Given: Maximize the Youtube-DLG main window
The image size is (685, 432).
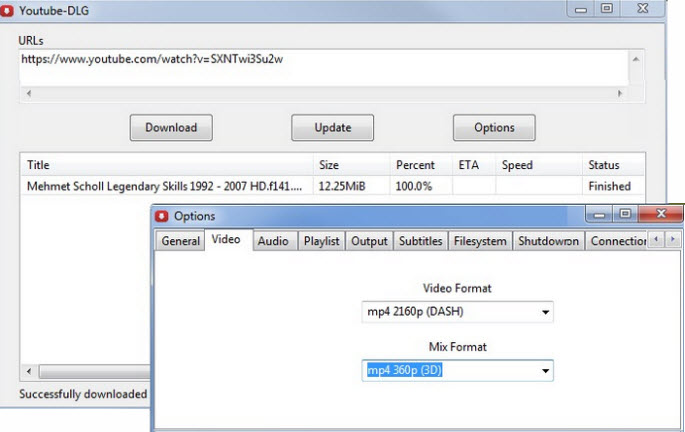Looking at the screenshot, I should point(607,8).
